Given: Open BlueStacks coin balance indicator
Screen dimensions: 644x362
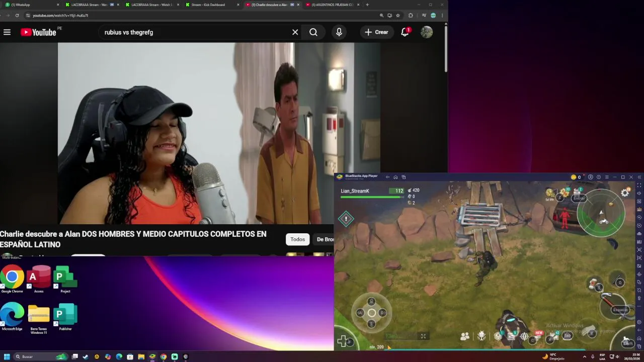Looking at the screenshot, I should point(576,177).
